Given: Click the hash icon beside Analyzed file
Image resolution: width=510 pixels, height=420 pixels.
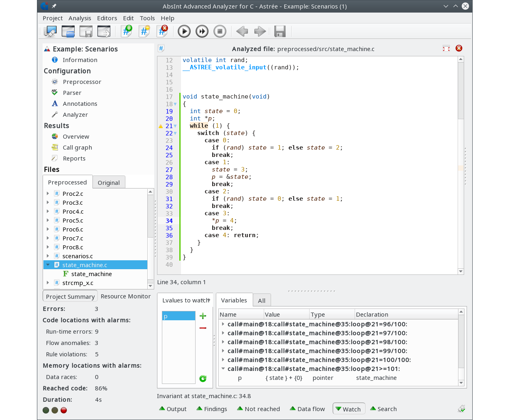Looking at the screenshot, I should [161, 48].
